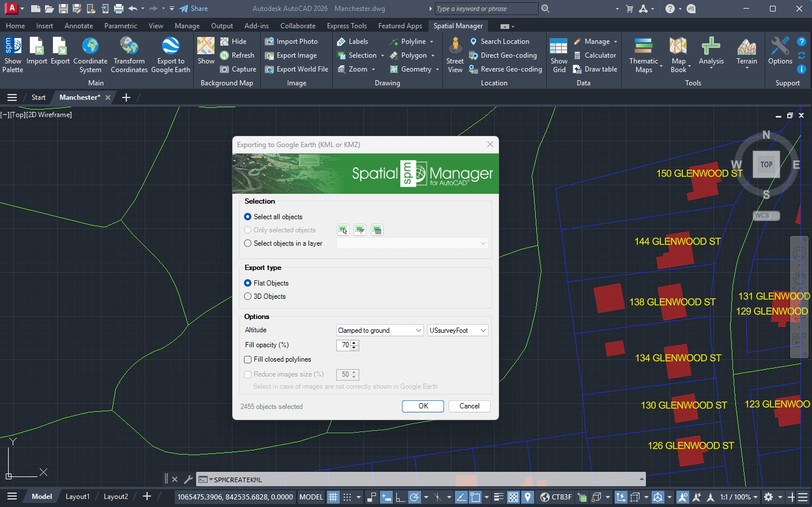The height and width of the screenshot is (507, 812).
Task: Enable Fill closed polylines checkbox
Action: [x=248, y=359]
